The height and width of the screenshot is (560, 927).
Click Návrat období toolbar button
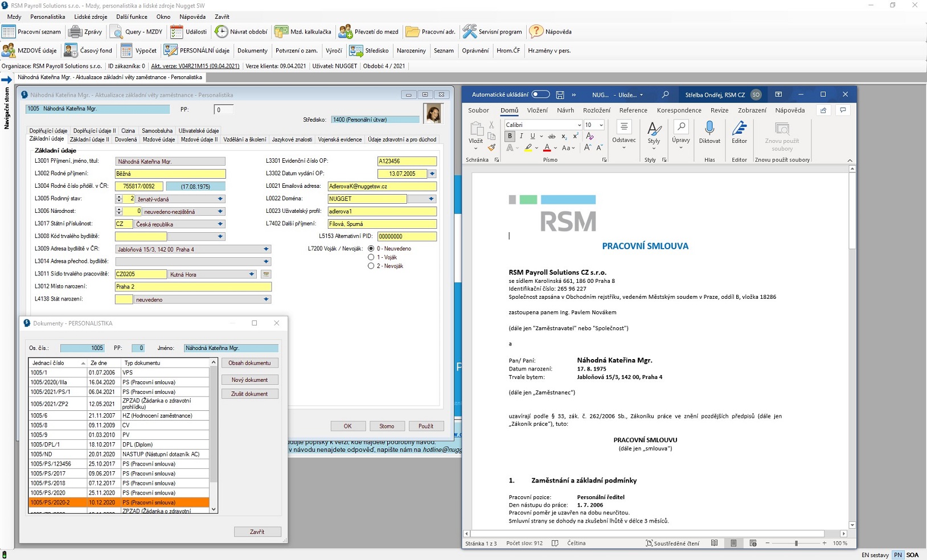(241, 32)
